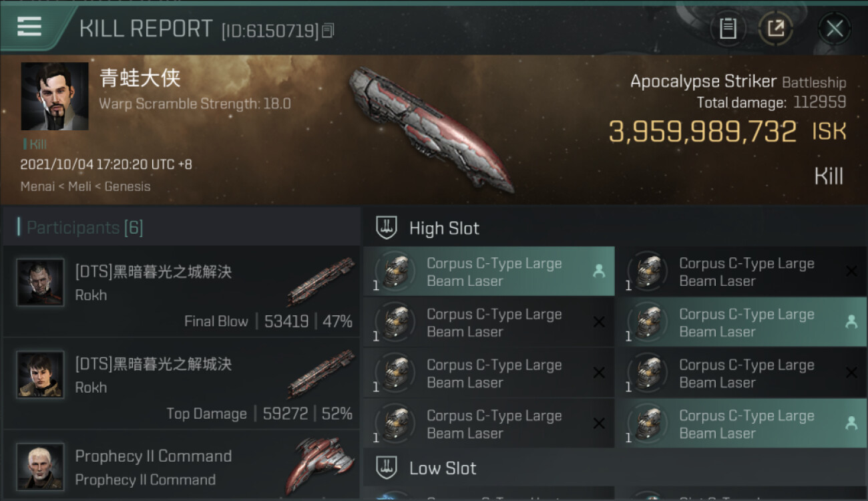Image resolution: width=868 pixels, height=501 pixels.
Task: Click the person icon on the first laser module
Action: pyautogui.click(x=598, y=271)
